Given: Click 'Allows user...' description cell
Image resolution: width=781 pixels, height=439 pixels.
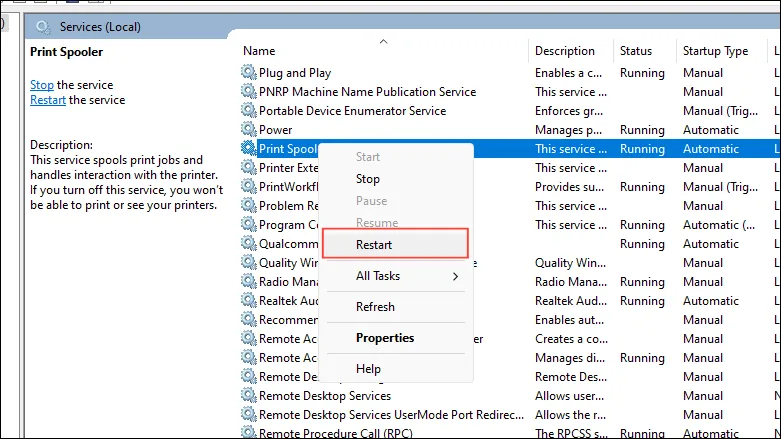Looking at the screenshot, I should (x=569, y=396).
